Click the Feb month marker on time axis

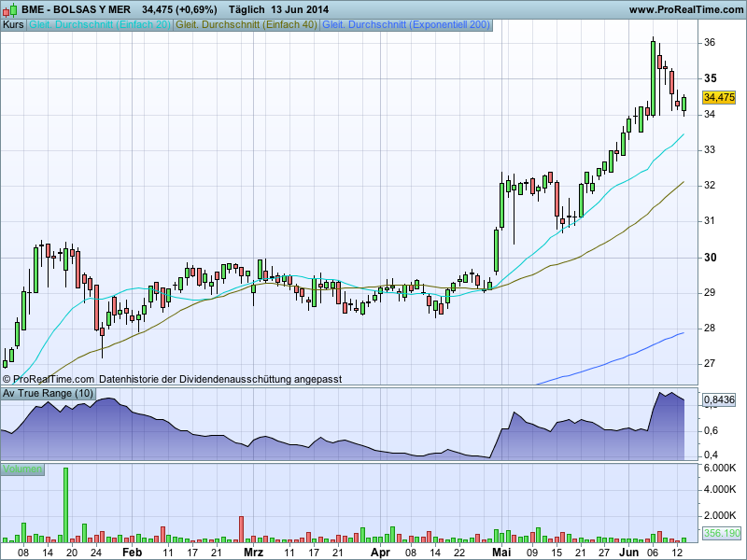[x=132, y=552]
